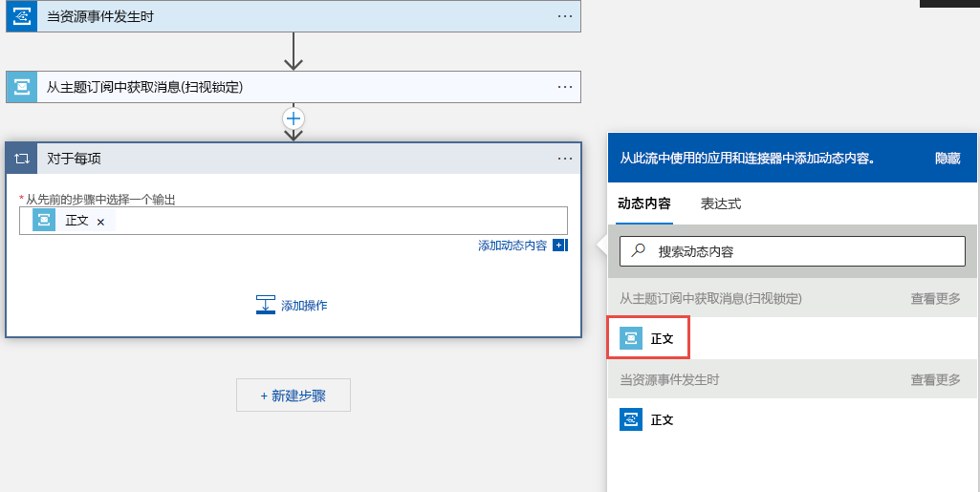The height and width of the screenshot is (492, 980).
Task: Click the Event Grid icon on 当资源事件发生时 card
Action: click(x=22, y=16)
